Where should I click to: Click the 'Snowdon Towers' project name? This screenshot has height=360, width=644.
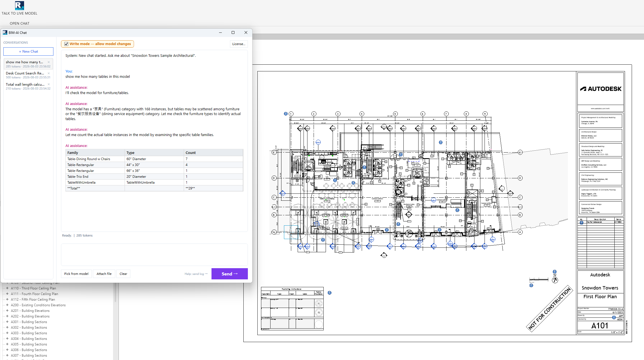(600, 288)
